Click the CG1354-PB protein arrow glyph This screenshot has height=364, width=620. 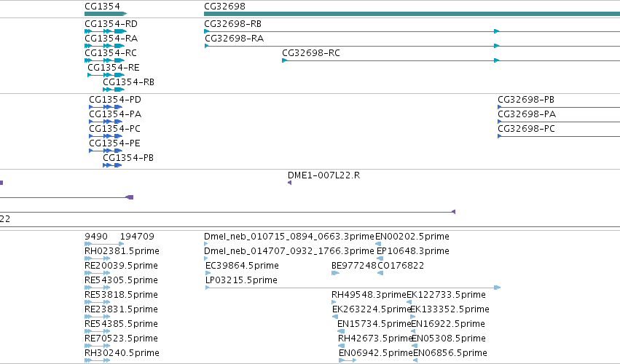tap(112, 165)
